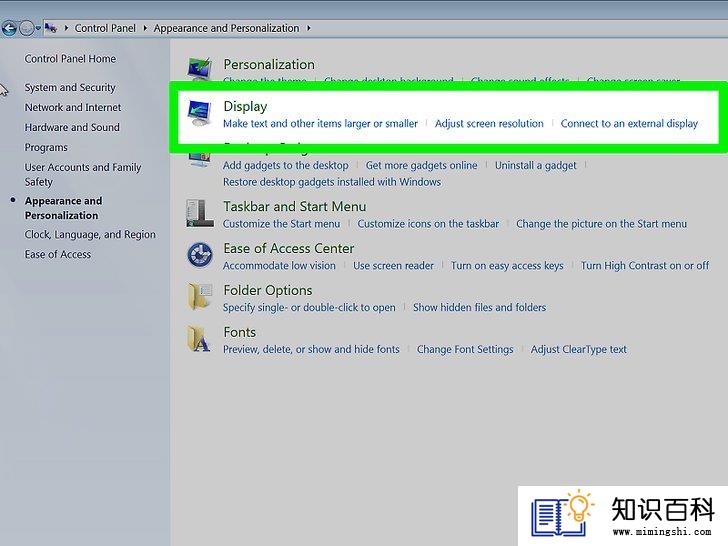Click Change Font Settings
The height and width of the screenshot is (546, 728).
[x=465, y=350]
